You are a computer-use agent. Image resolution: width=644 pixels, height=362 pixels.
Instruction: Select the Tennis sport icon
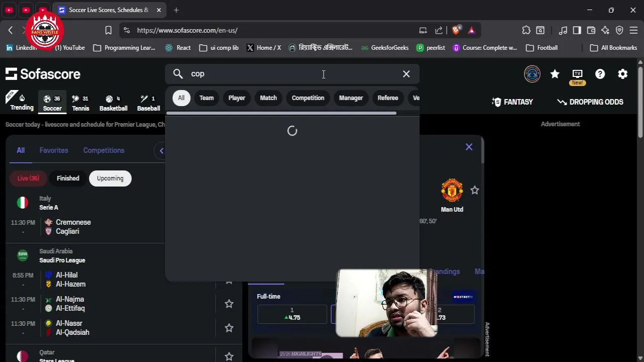point(80,103)
